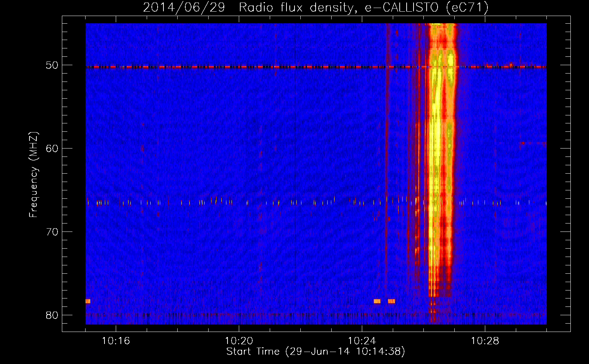Click the '80' frequency tick label
Image resolution: width=589 pixels, height=364 pixels.
pyautogui.click(x=52, y=315)
